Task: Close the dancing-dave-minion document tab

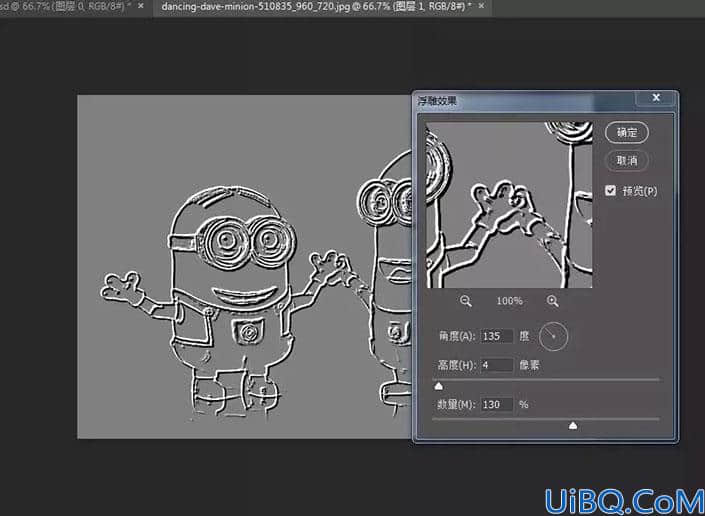Action: tap(482, 6)
